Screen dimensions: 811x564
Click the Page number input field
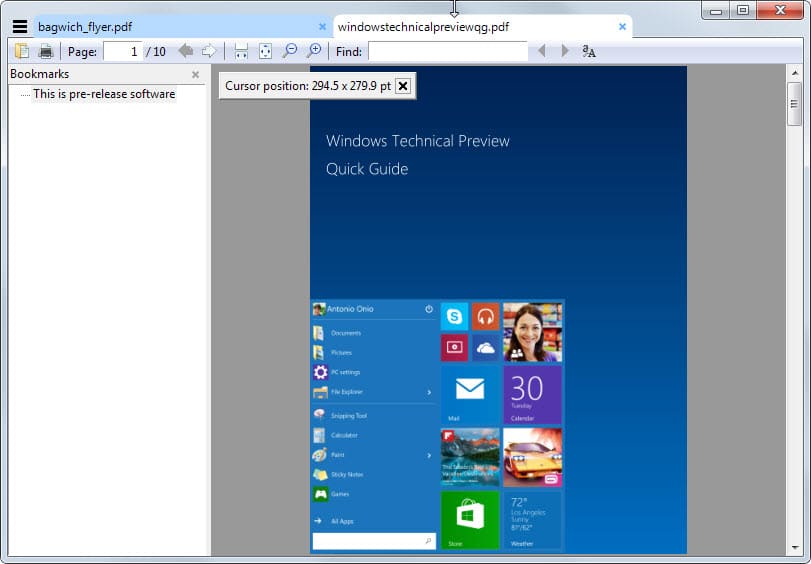pos(123,51)
